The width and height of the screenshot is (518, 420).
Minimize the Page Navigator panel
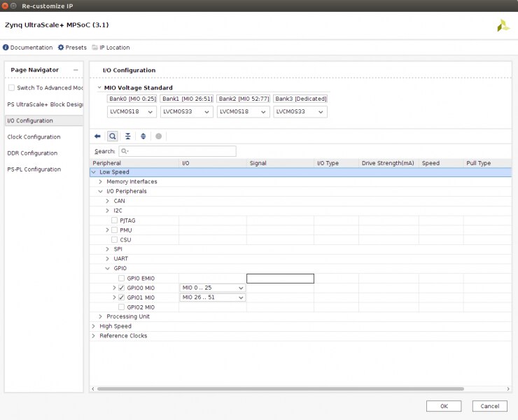(76, 70)
